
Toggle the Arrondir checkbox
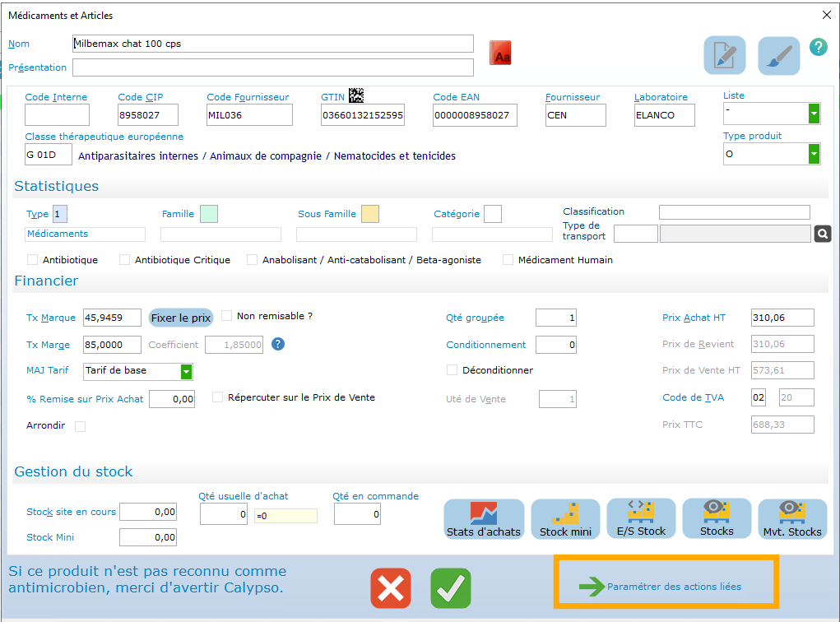click(x=81, y=426)
